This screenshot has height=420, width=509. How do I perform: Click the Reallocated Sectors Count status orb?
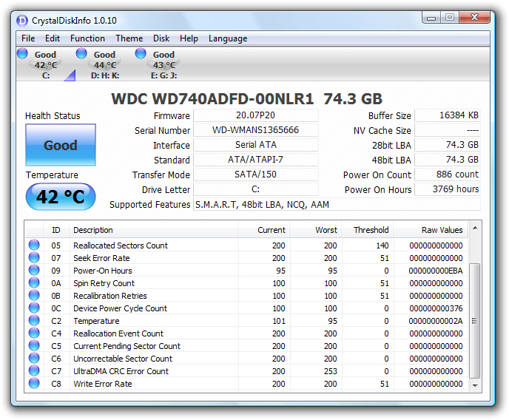(x=34, y=245)
